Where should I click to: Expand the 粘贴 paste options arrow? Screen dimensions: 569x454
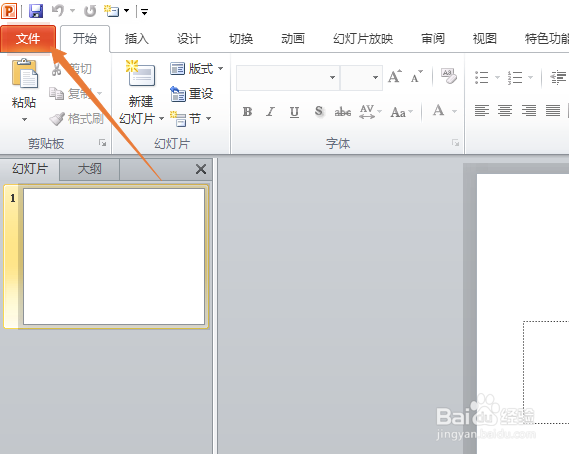pyautogui.click(x=24, y=119)
